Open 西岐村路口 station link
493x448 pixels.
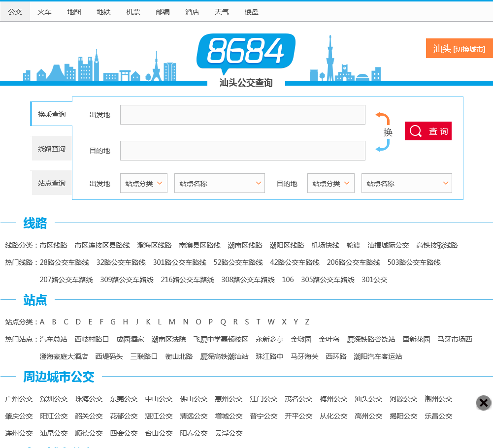pos(92,339)
